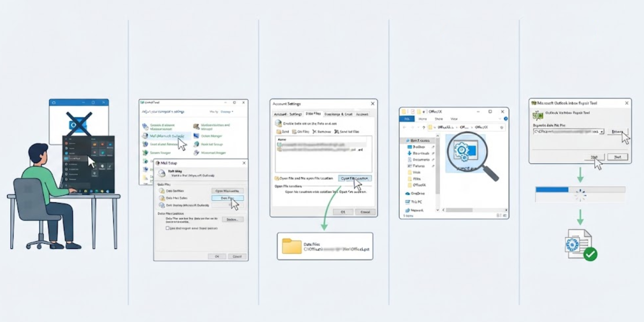Tick the checkbox in the Mail Setup dialog
This screenshot has height=322, width=644.
tap(168, 228)
